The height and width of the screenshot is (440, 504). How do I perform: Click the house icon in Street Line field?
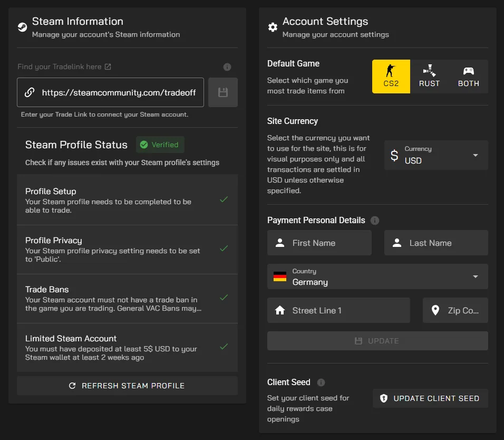pyautogui.click(x=280, y=310)
